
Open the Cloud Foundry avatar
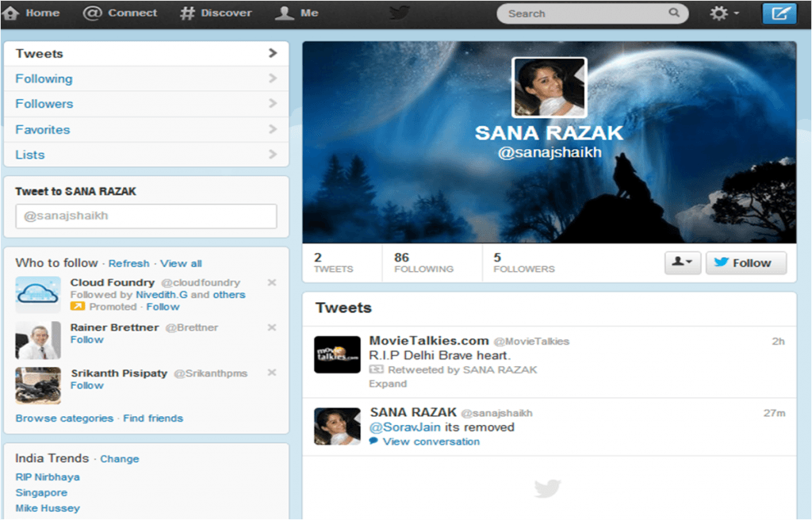38,295
